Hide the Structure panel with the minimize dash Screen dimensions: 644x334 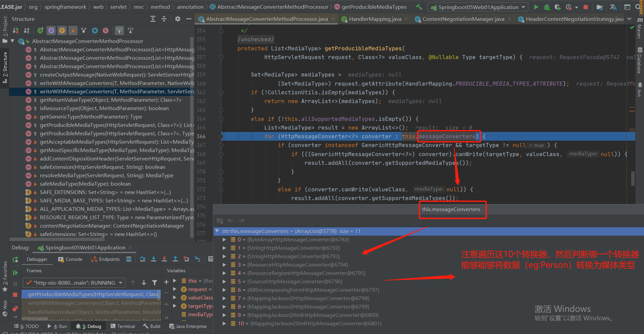pyautogui.click(x=189, y=19)
